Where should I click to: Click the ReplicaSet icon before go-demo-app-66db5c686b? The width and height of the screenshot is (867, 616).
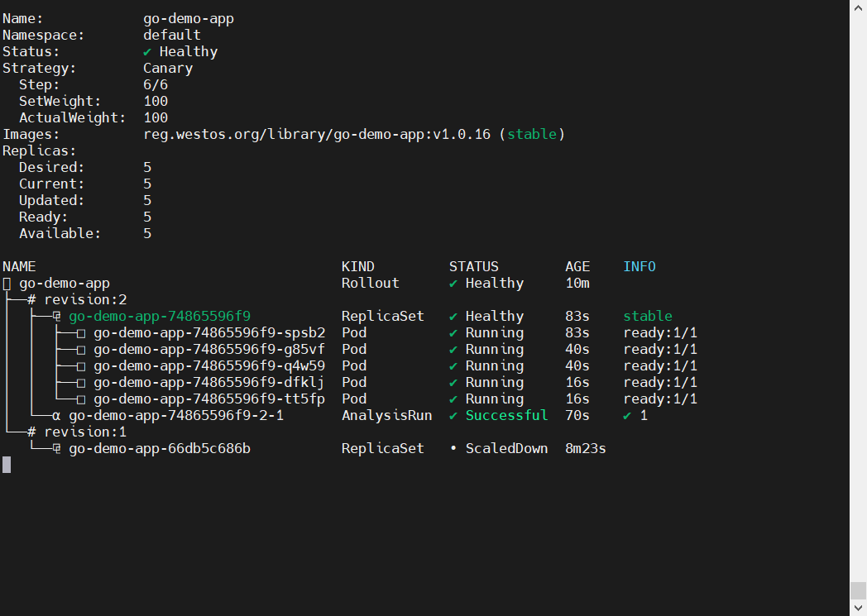coord(56,449)
